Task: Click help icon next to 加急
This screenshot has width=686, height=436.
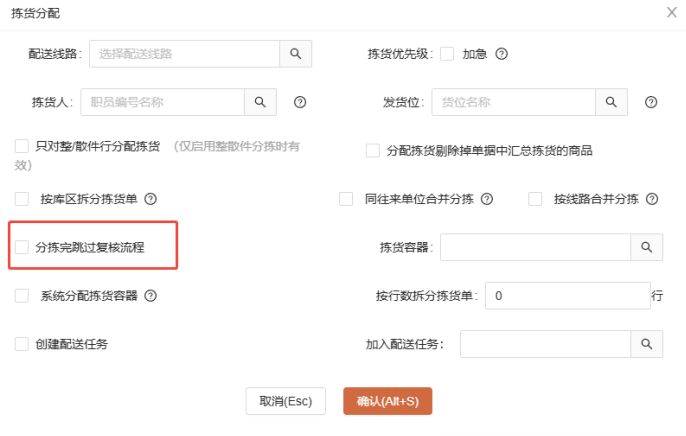Action: click(x=502, y=54)
